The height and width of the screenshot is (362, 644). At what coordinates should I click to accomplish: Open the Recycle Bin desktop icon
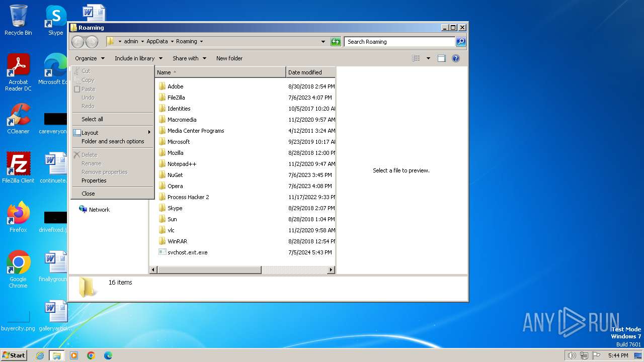pos(18,20)
